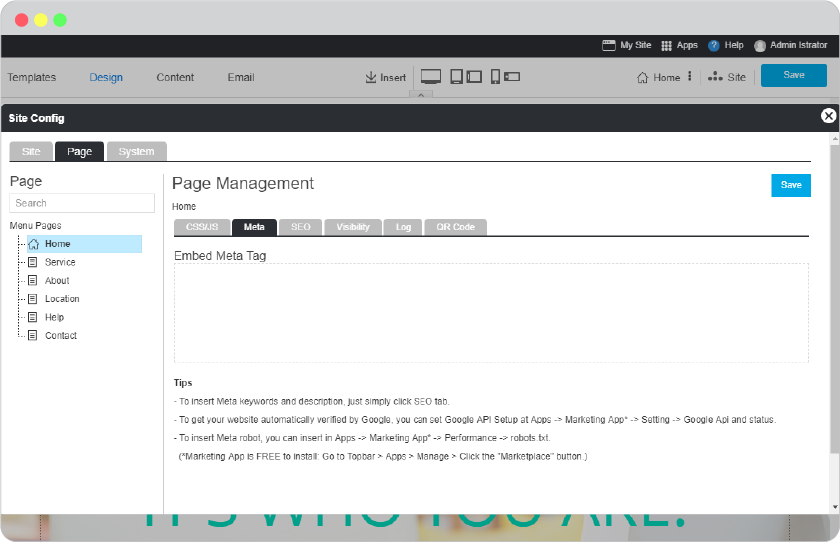Open My Site from the top bar
The width and height of the screenshot is (840, 542).
626,46
